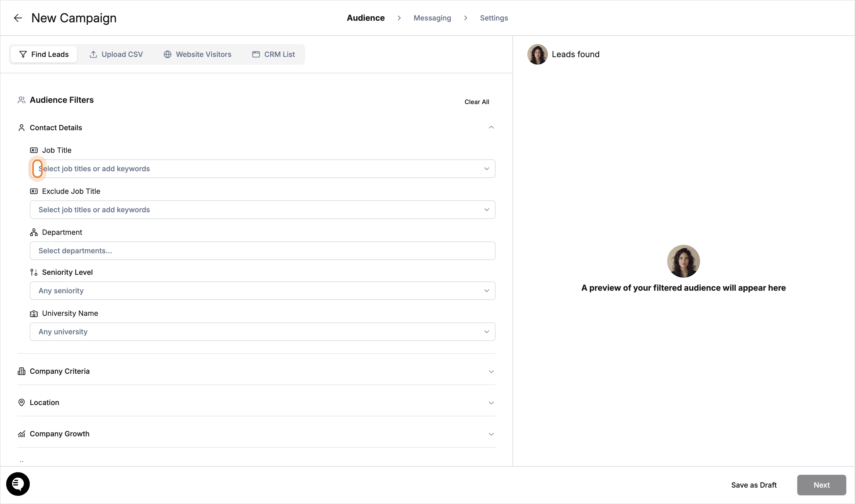Open the Exclude Job Title dropdown

click(x=263, y=210)
